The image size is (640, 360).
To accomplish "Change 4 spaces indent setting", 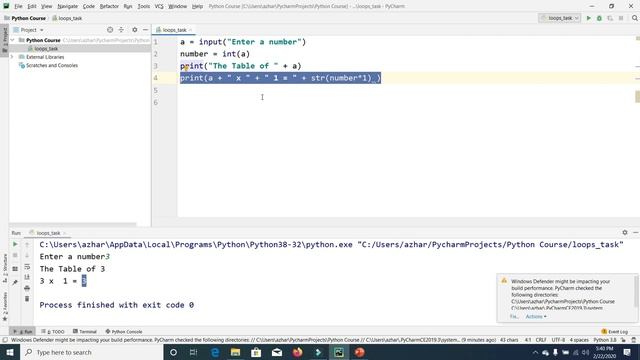I will pos(579,340).
